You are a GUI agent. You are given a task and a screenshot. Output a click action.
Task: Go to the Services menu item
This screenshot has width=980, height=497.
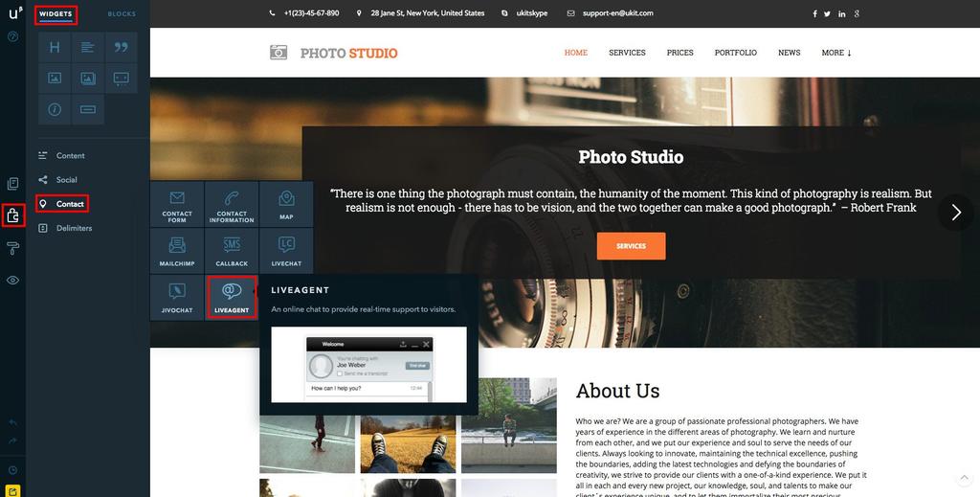click(x=627, y=53)
